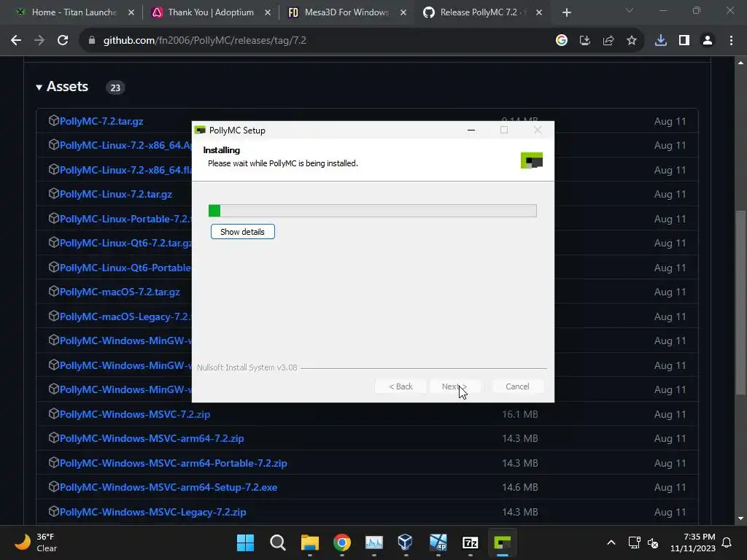Open a new browser tab
Image resolution: width=747 pixels, height=560 pixels.
[x=566, y=12]
